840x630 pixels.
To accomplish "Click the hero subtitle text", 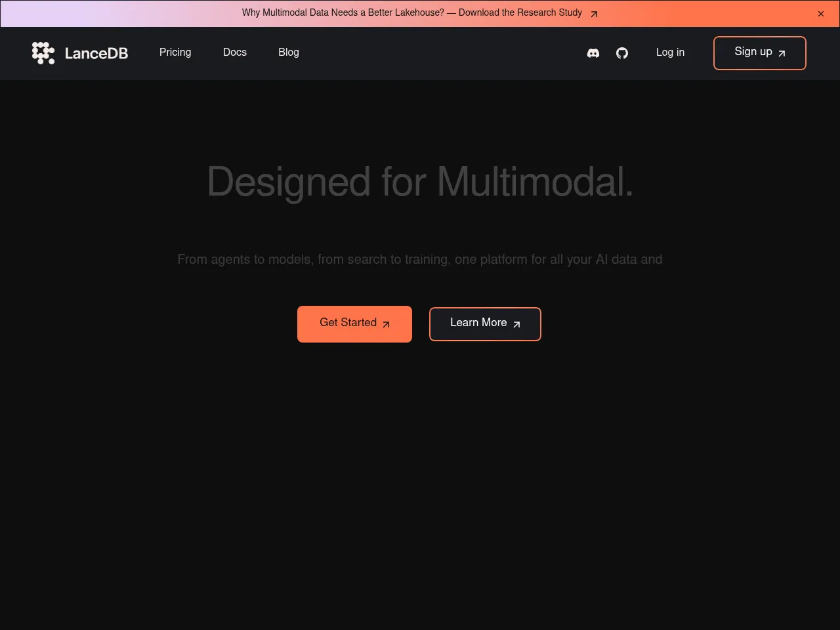I will tap(419, 260).
